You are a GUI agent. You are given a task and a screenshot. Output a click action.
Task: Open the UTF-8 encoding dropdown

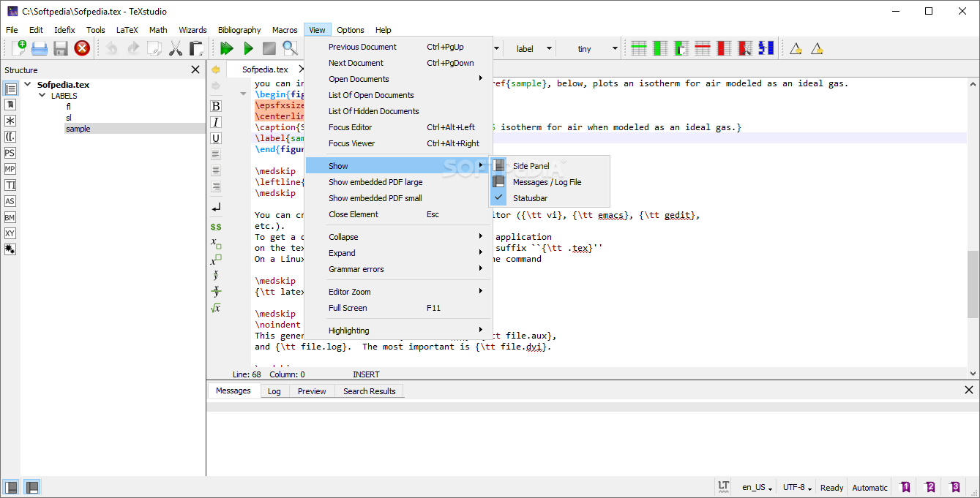coord(797,488)
